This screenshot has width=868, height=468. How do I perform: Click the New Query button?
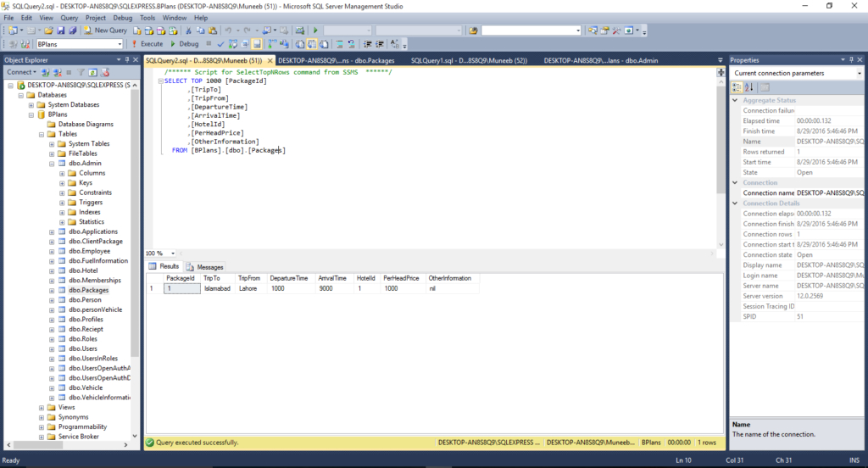(x=105, y=31)
